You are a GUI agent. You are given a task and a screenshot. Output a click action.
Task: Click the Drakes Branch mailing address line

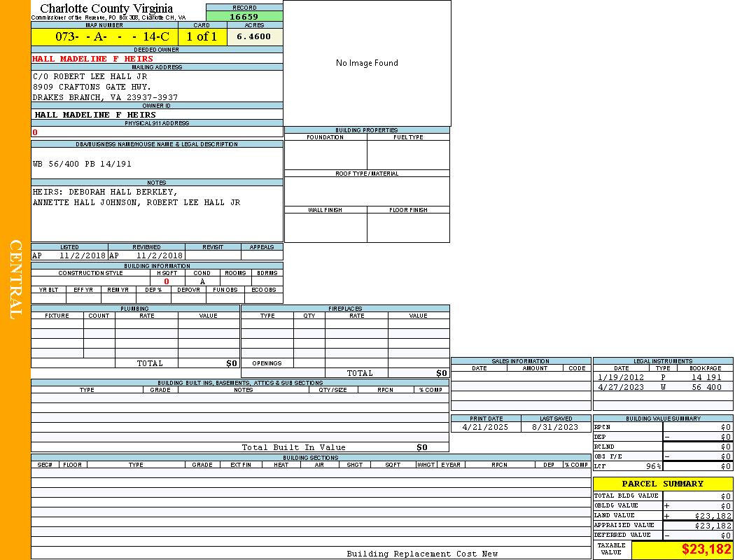[105, 97]
